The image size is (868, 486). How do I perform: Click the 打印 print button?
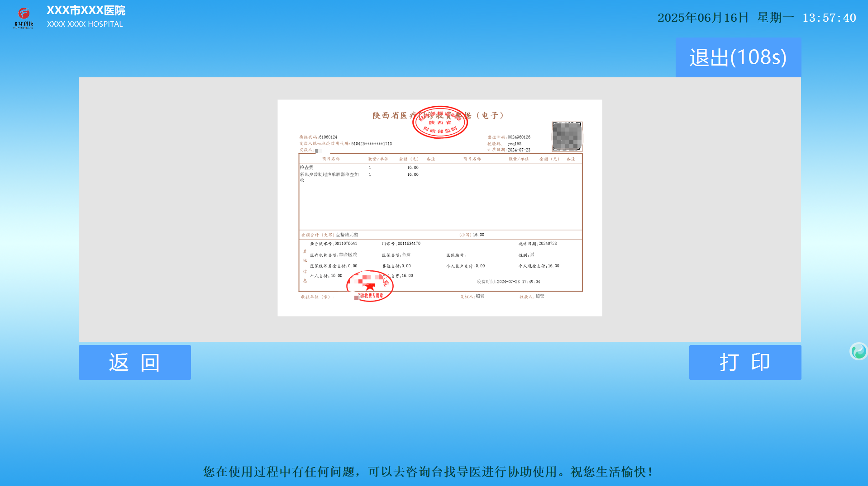[x=745, y=362]
